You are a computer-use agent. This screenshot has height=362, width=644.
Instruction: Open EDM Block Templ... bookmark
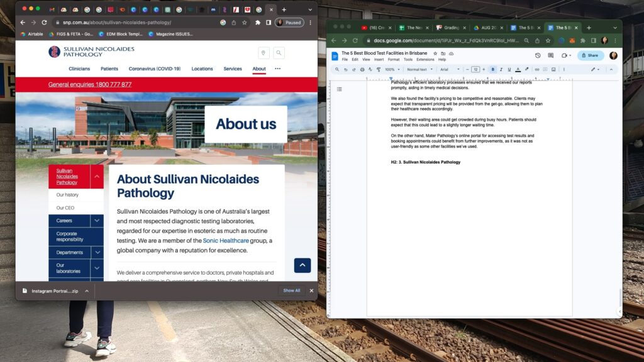(120, 34)
